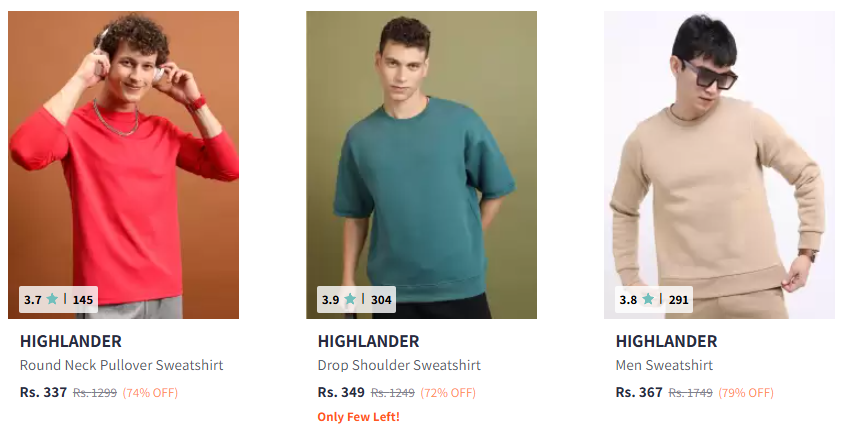859x448 pixels.
Task: Click the star icon on red sweatshirt rating
Action: coord(52,299)
